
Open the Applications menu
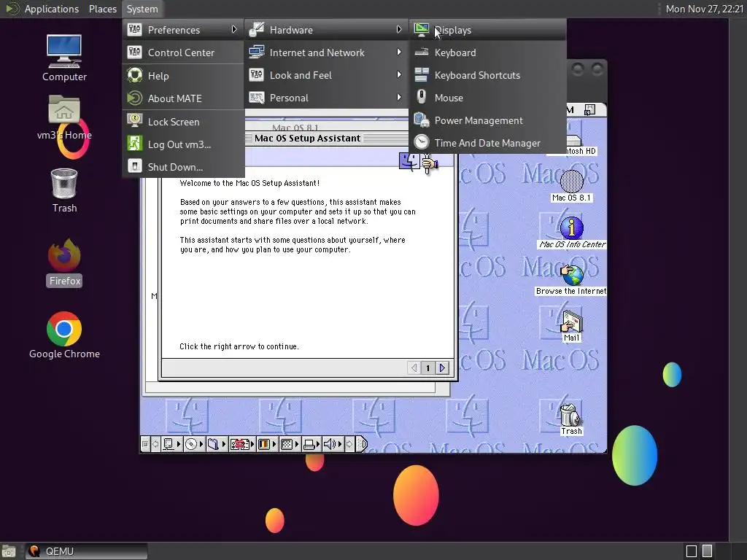coord(52,9)
